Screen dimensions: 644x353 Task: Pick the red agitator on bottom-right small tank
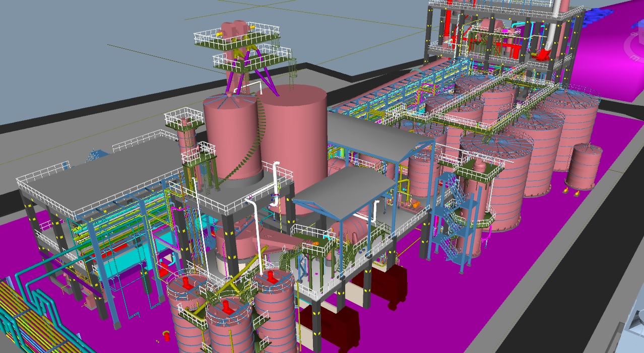pyautogui.click(x=272, y=278)
